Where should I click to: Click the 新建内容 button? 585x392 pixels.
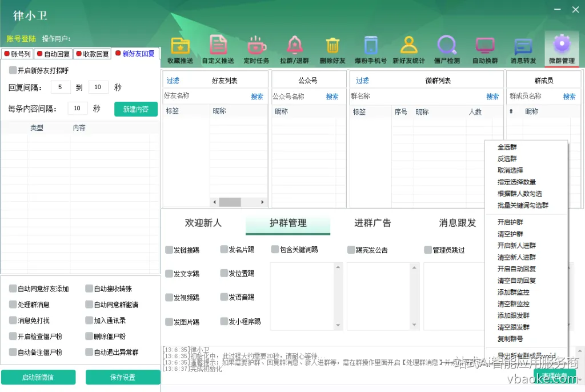pos(136,109)
